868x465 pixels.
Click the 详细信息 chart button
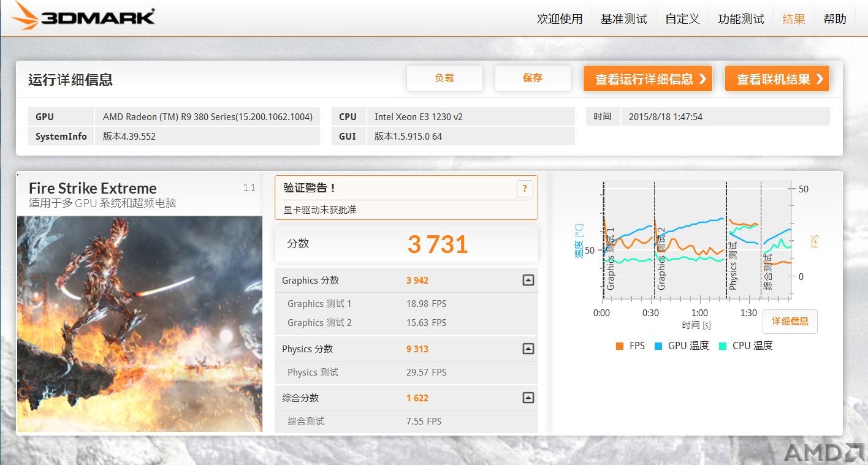790,321
